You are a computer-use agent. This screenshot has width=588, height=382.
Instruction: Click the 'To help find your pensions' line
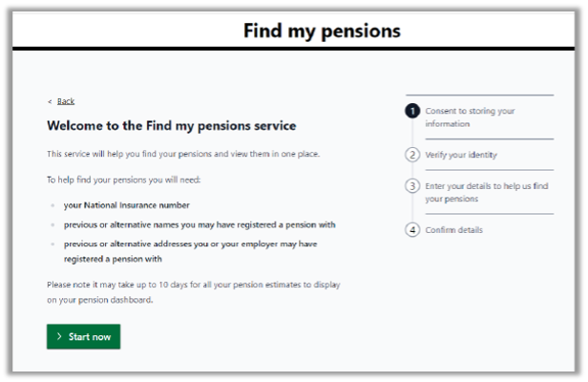pos(124,180)
